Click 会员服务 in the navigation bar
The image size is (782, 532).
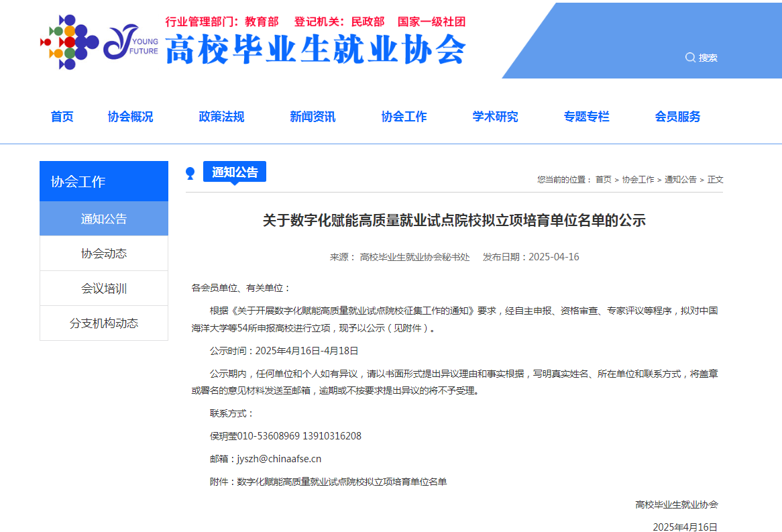click(x=677, y=117)
